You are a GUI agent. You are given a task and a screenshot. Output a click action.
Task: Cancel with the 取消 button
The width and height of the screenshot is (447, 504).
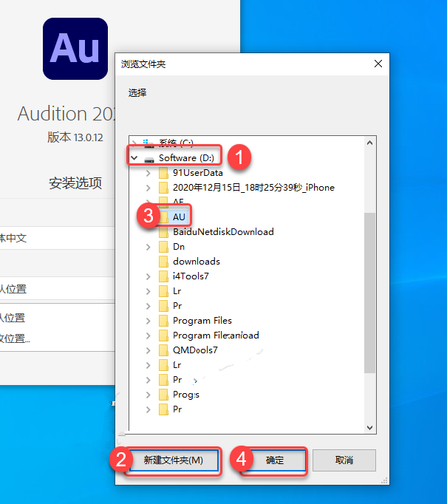(x=344, y=460)
